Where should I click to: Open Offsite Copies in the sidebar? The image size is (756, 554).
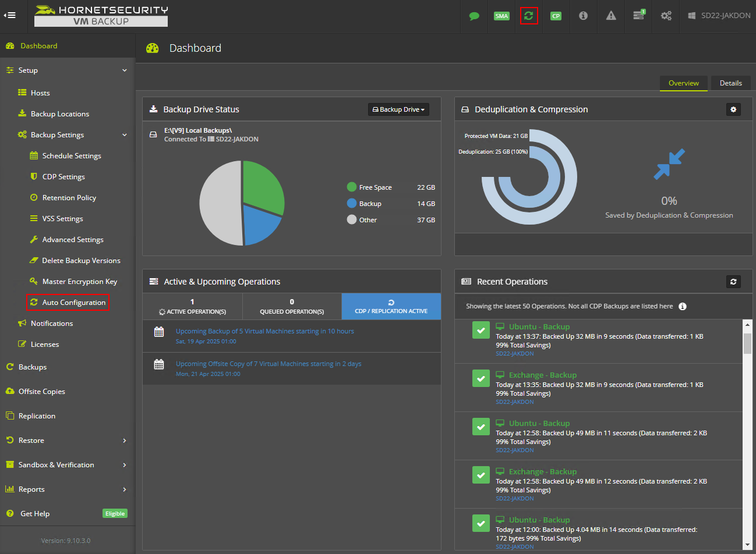41,392
